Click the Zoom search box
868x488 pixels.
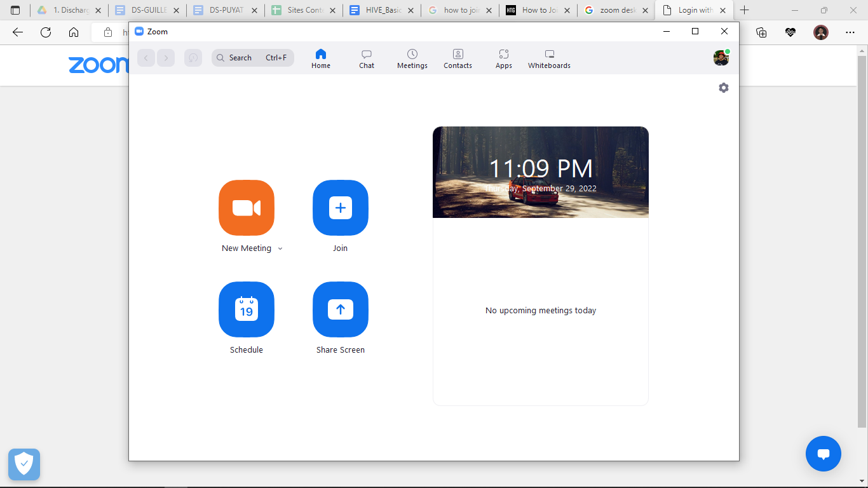click(x=253, y=58)
